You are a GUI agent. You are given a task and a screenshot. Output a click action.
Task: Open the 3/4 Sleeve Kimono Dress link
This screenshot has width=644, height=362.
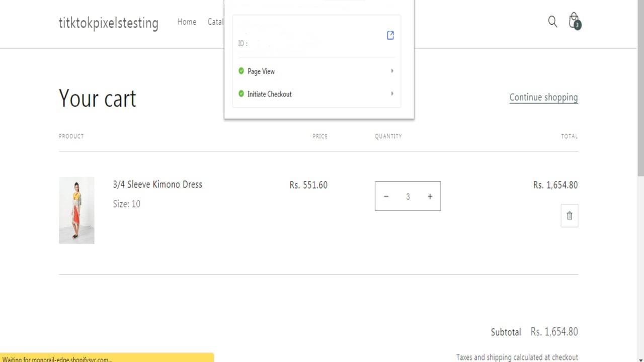(x=157, y=185)
